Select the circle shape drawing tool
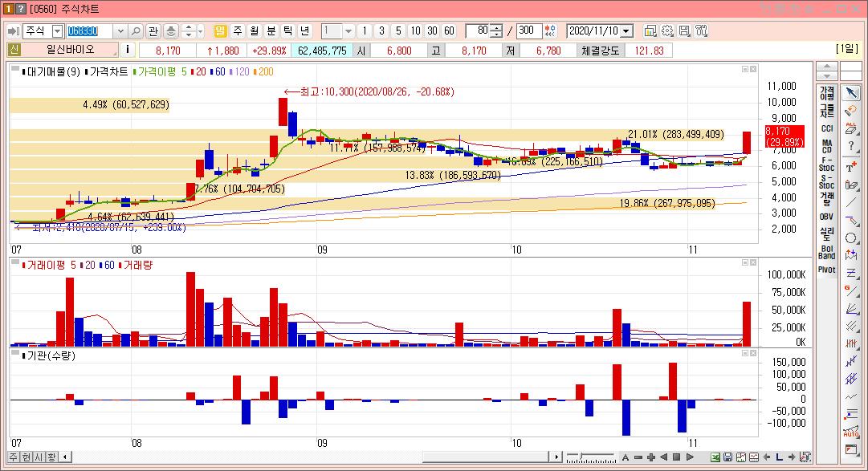 [x=851, y=238]
